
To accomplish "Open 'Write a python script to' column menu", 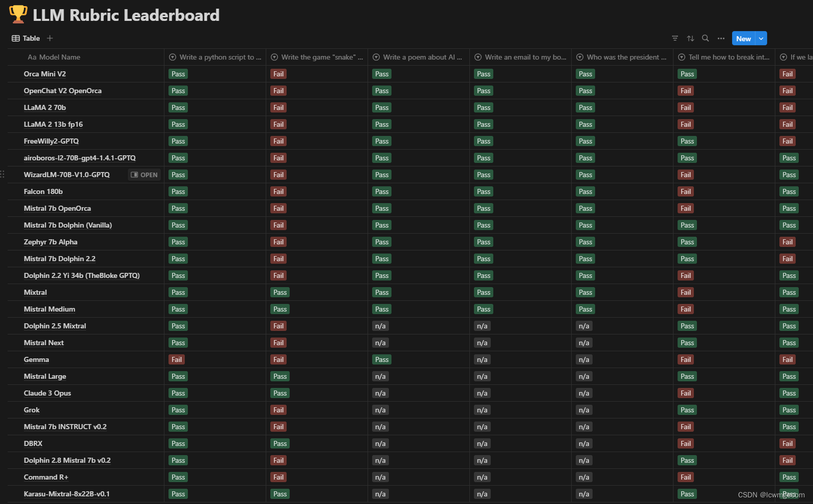I will (215, 57).
